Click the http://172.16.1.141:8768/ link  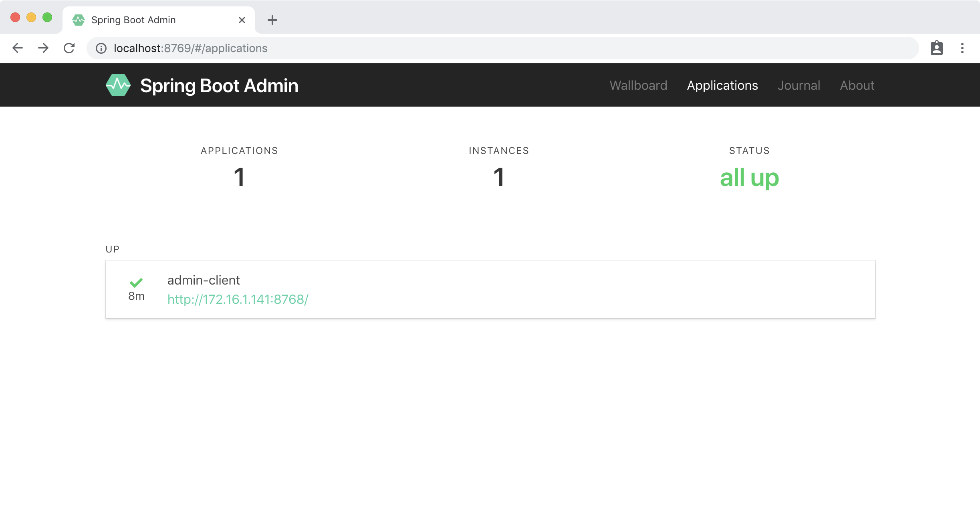[x=238, y=299]
